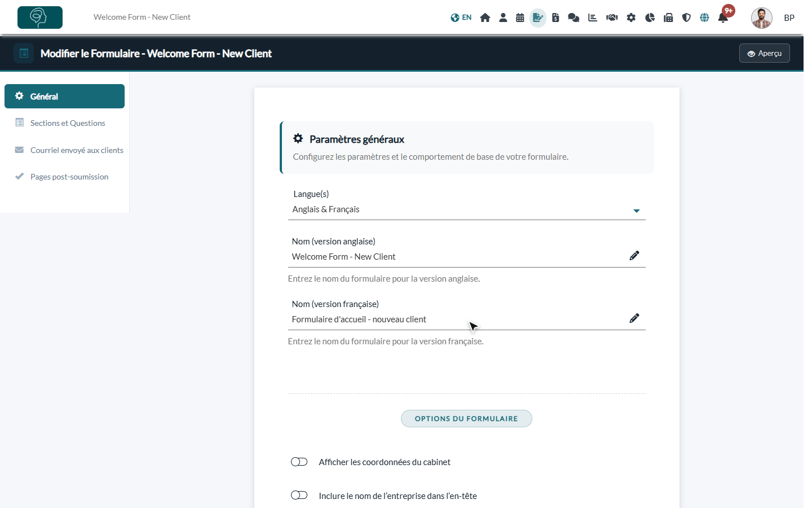Toggle 'Inclure le nom de l'entreprise' switch
Viewport: 812px width, 508px height.
(x=299, y=495)
